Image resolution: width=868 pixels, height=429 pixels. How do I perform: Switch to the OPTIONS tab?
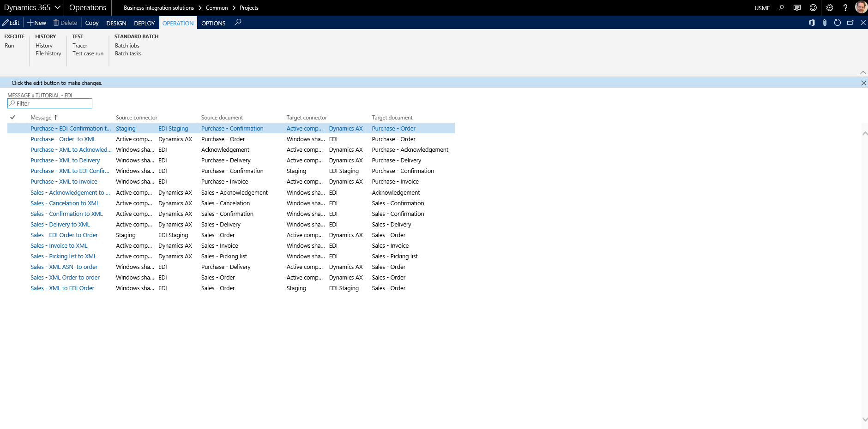click(x=213, y=23)
